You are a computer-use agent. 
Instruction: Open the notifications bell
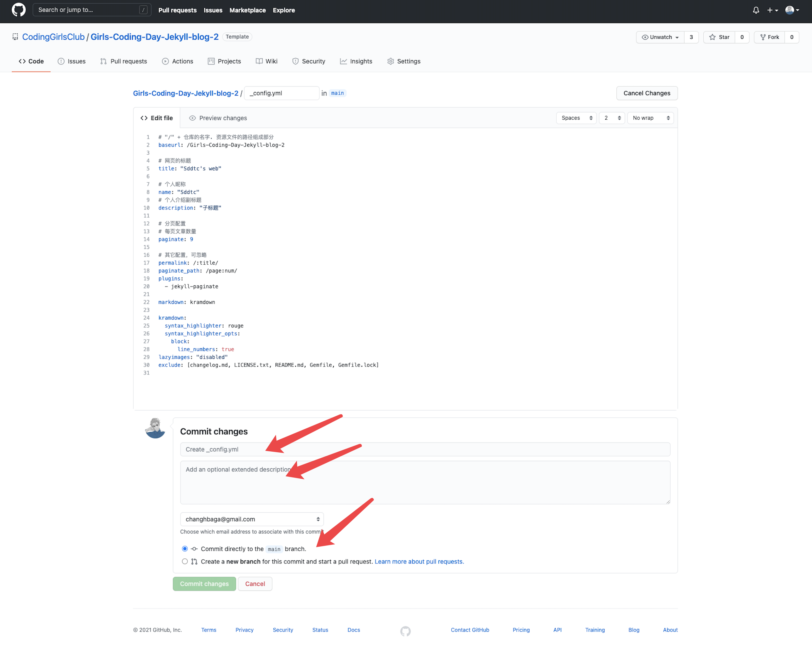pos(756,10)
